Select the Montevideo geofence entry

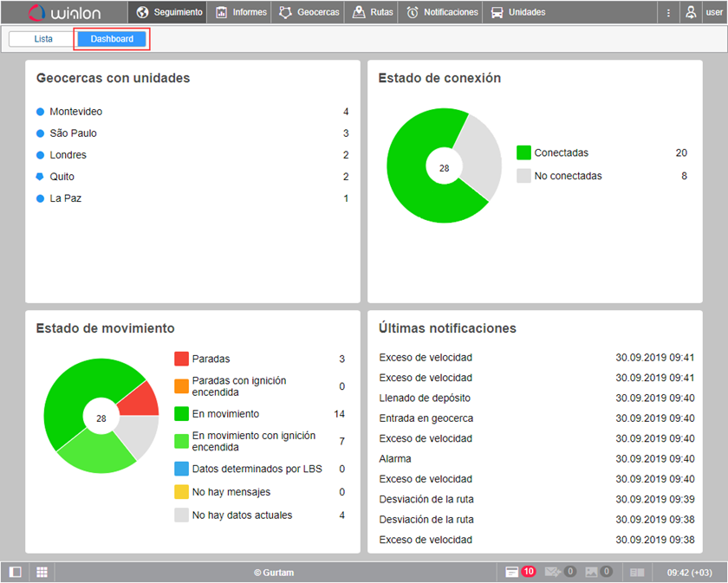[x=77, y=112]
